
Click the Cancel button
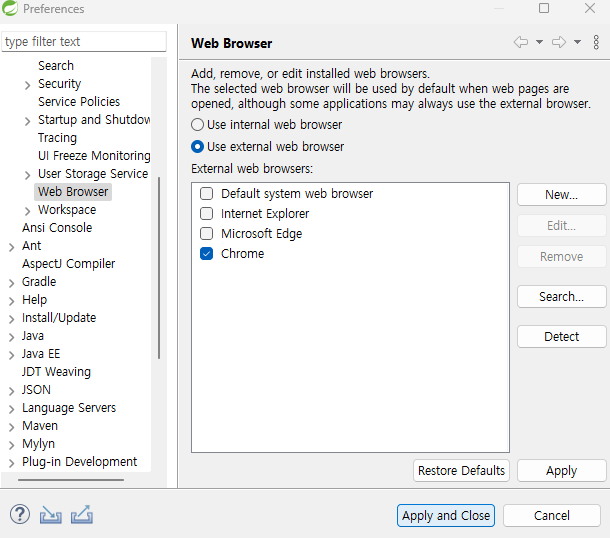pos(551,516)
